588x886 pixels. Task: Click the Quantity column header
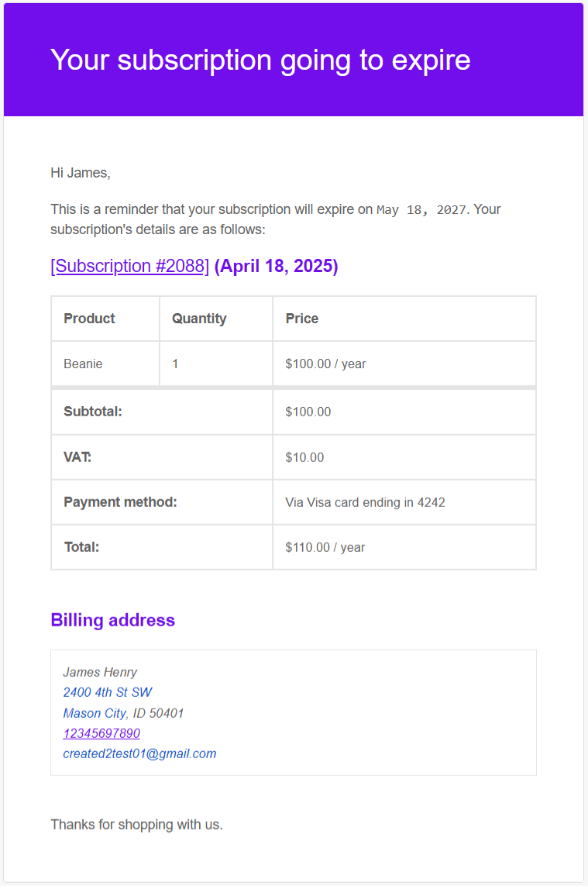[x=199, y=319]
